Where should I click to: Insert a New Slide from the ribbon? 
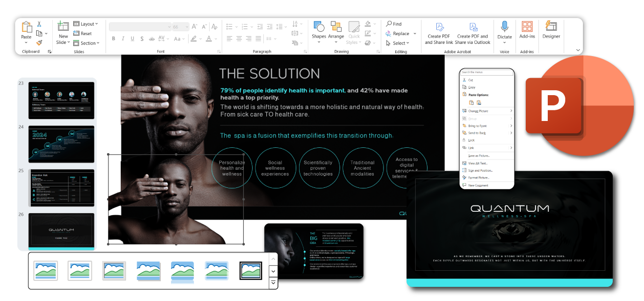tap(63, 30)
